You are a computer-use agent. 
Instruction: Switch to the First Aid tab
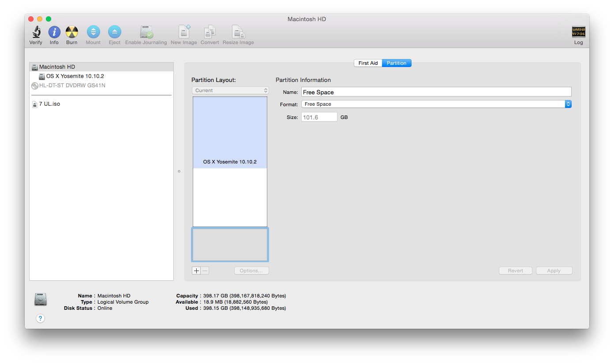click(x=368, y=63)
